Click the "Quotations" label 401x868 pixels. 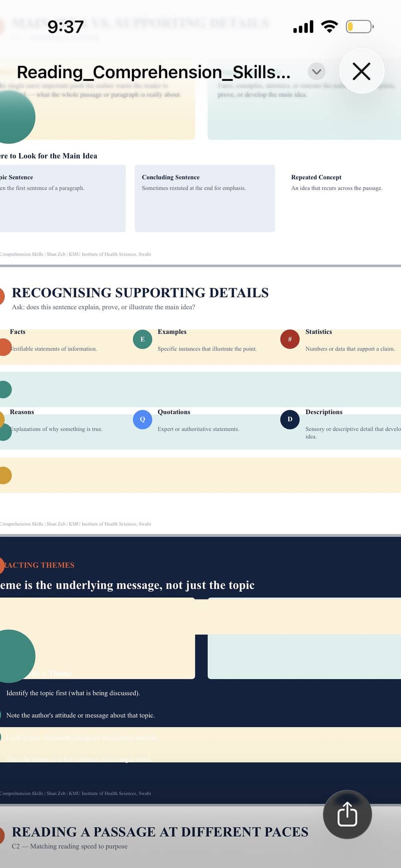tap(174, 412)
